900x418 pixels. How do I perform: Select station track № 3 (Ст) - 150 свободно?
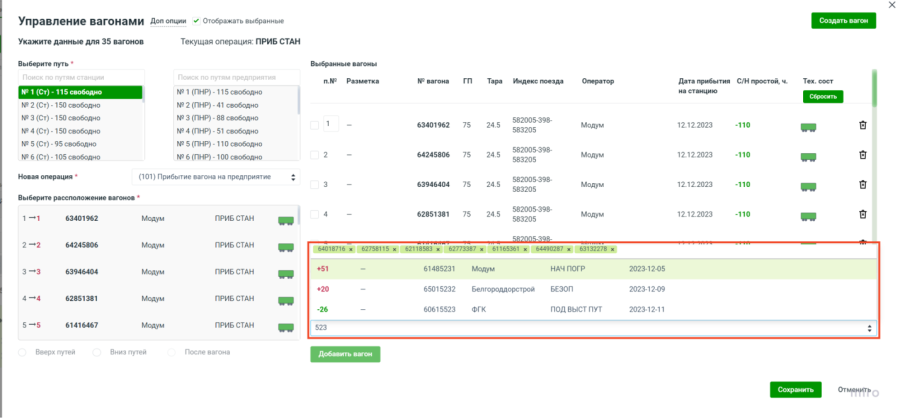click(80, 118)
